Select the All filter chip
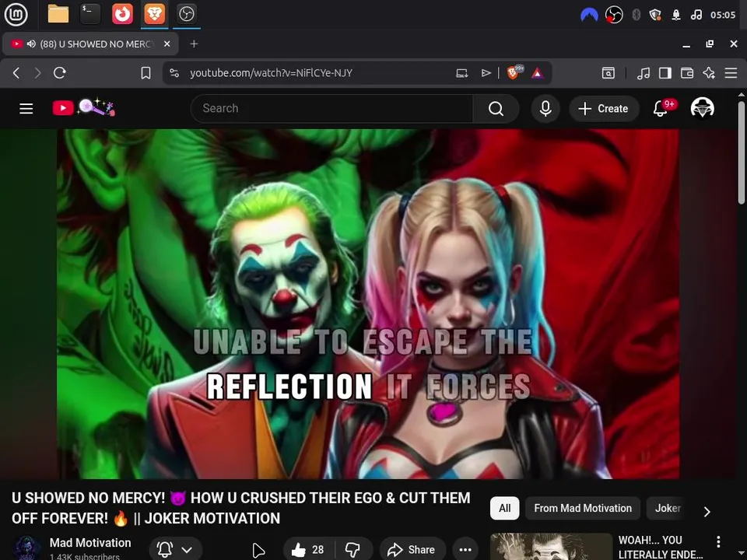 coord(504,508)
